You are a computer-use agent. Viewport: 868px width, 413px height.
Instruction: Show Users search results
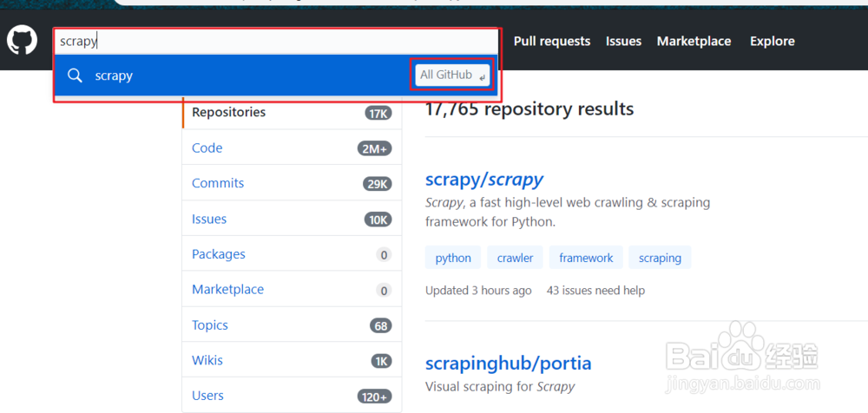point(293,396)
